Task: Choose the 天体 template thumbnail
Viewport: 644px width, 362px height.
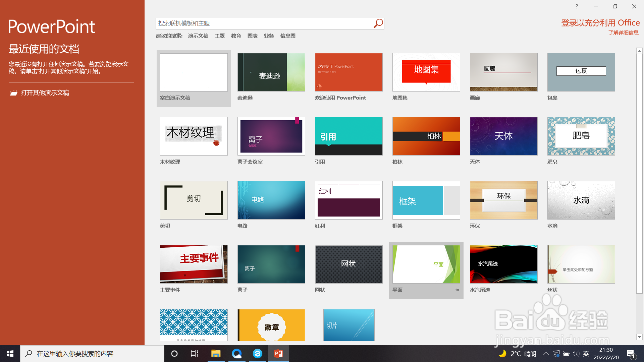Action: [504, 136]
